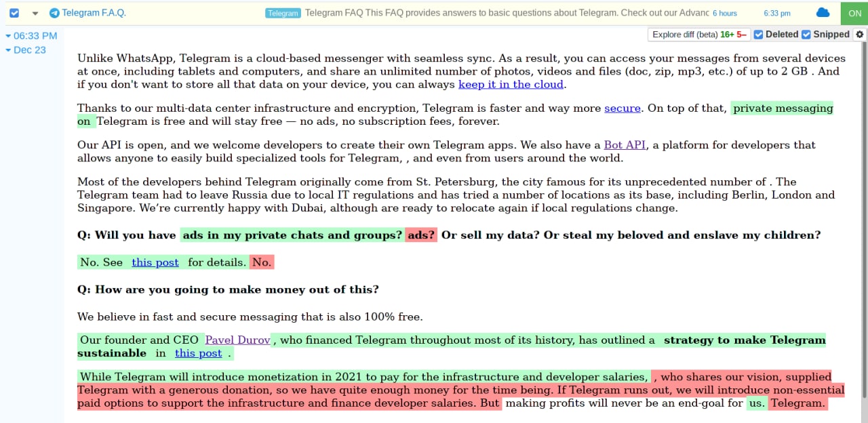Click the '6 hours' frequency label
Screen dimensions: 868x423
click(725, 14)
